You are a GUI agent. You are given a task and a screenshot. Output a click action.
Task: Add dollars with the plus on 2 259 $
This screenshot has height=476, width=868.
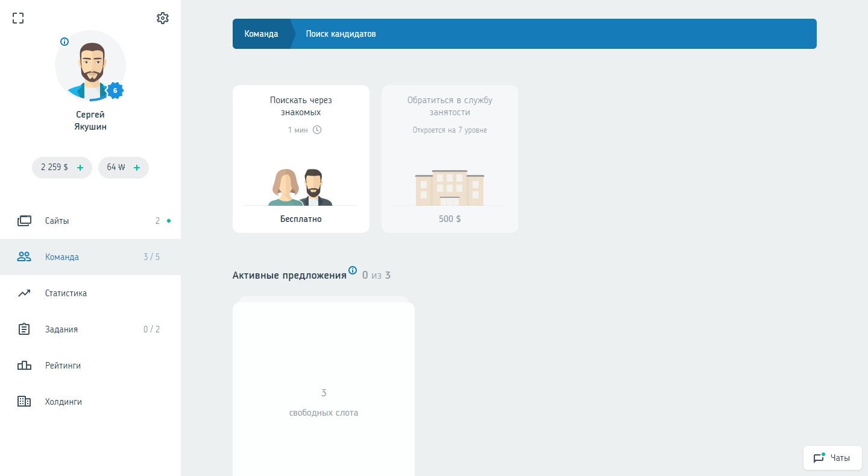pos(80,168)
